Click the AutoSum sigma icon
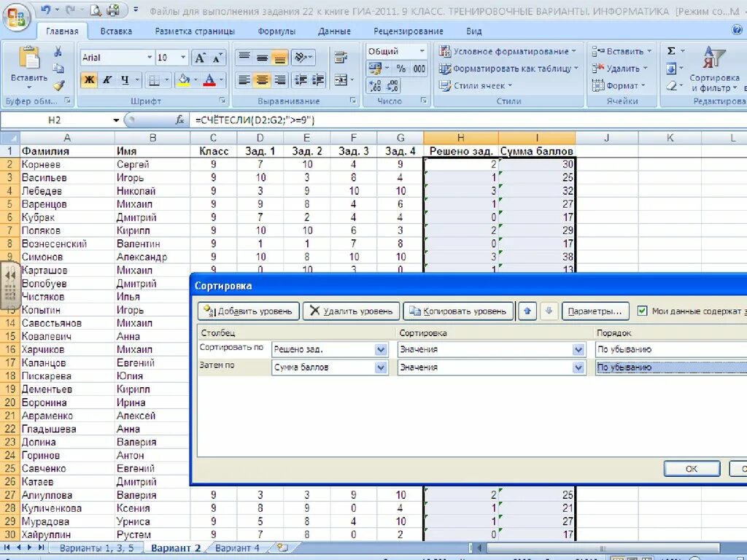 pos(671,51)
